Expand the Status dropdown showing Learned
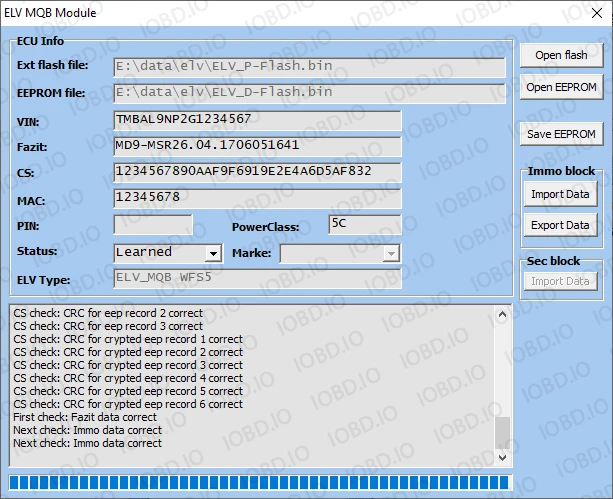 (x=213, y=253)
